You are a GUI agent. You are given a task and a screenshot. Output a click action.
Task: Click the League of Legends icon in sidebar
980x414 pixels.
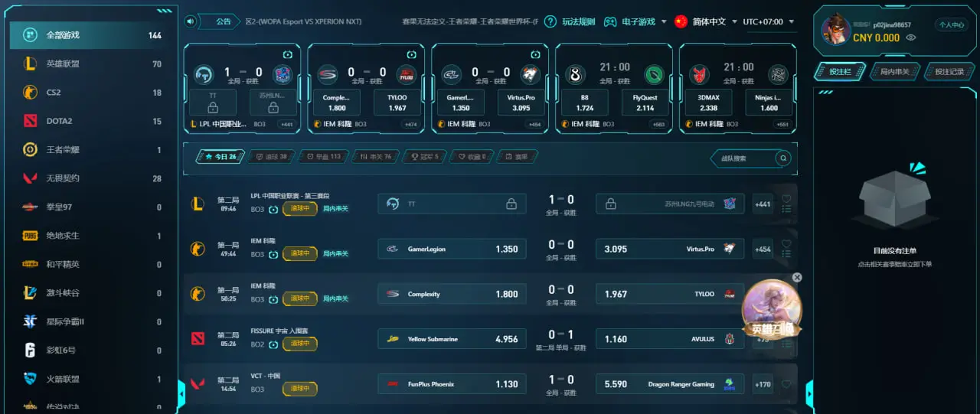tap(30, 64)
